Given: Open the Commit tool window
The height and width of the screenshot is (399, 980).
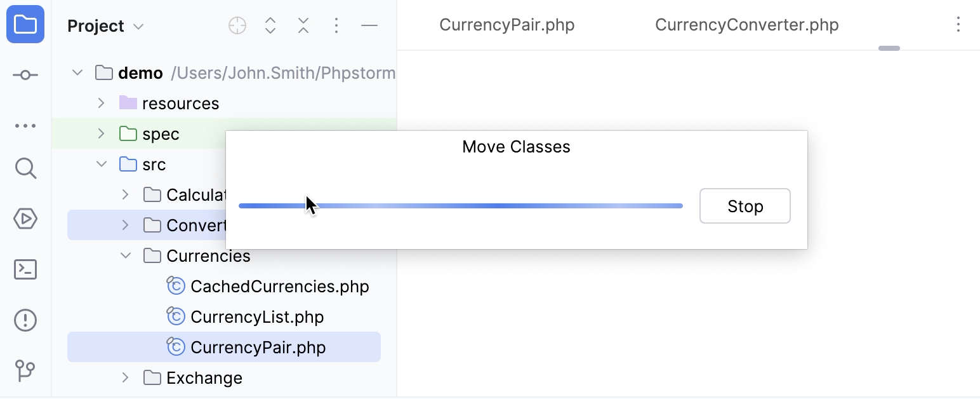Looking at the screenshot, I should [x=25, y=75].
